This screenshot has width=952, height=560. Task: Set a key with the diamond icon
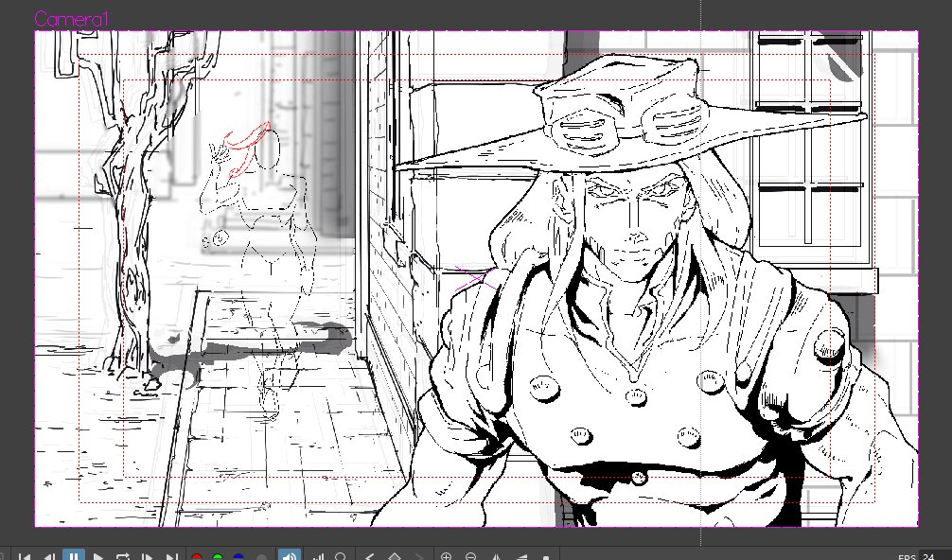pos(395,556)
